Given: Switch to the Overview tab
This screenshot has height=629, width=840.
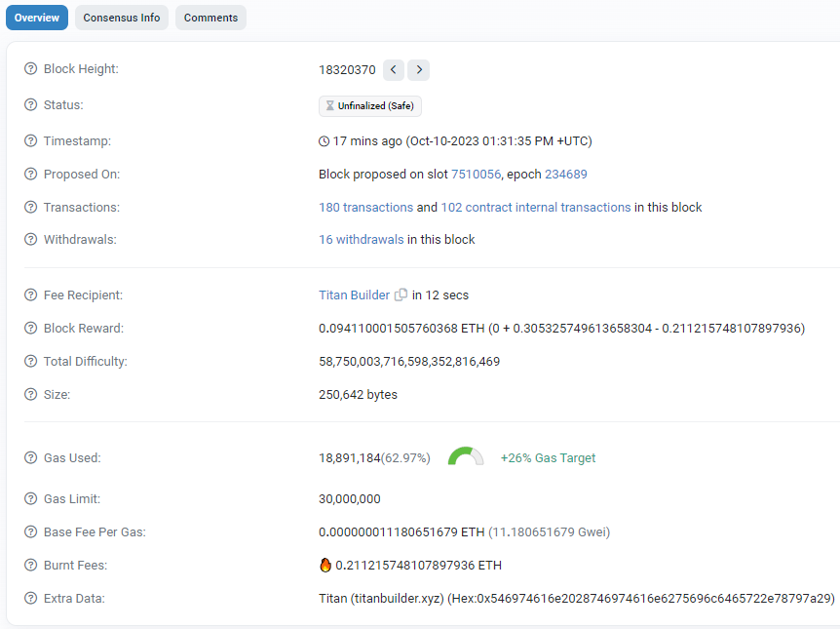Looking at the screenshot, I should [36, 18].
